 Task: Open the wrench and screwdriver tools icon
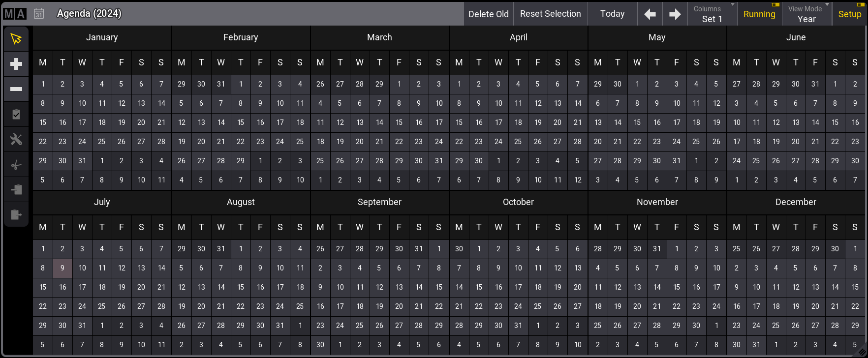tap(16, 140)
